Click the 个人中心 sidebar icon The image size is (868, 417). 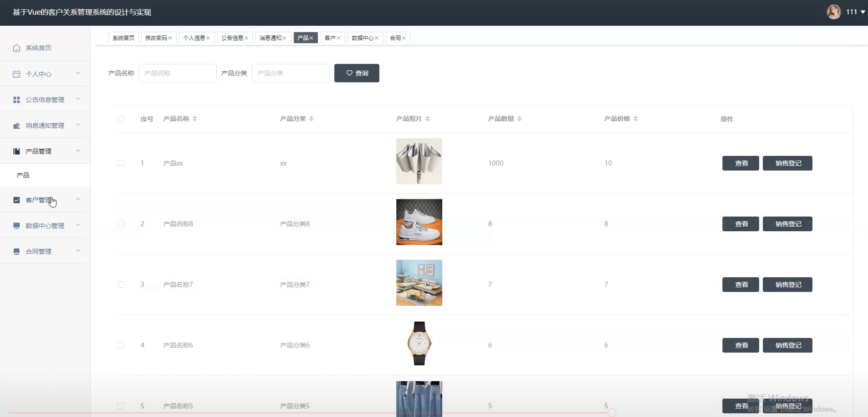pyautogui.click(x=17, y=74)
